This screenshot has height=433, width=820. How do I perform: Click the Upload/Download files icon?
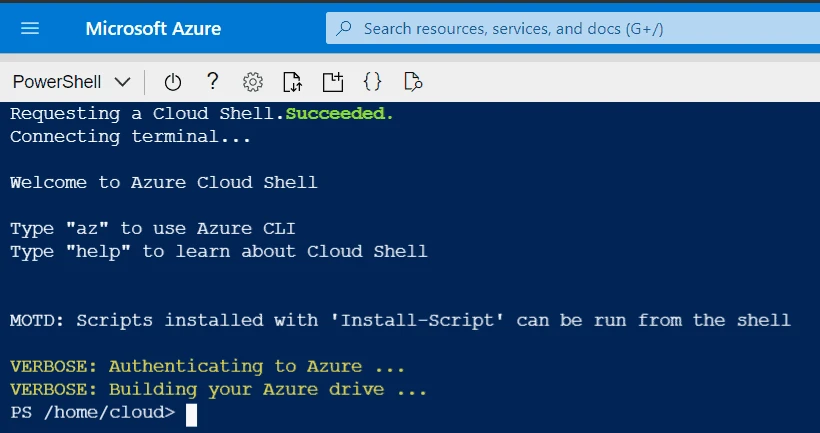292,82
